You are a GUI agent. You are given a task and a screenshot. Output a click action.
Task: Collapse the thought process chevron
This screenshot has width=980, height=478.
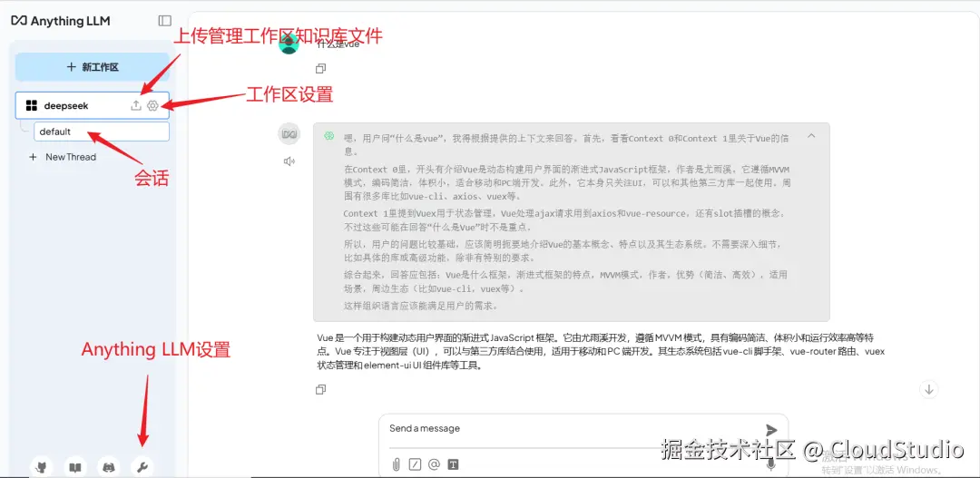pos(811,135)
